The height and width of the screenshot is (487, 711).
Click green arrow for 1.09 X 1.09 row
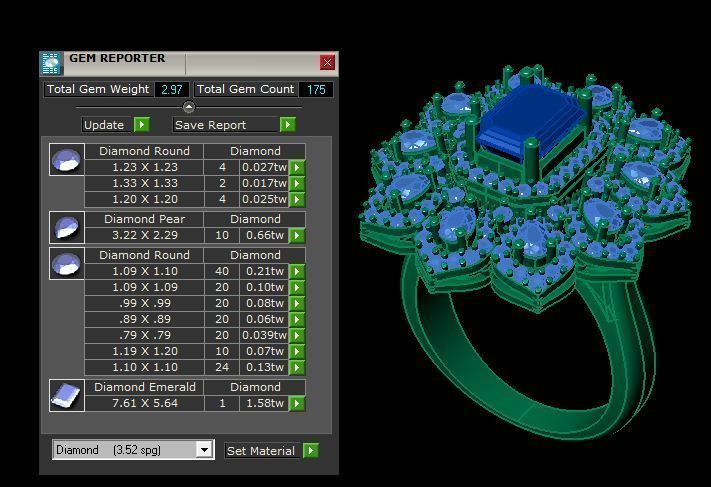click(x=297, y=287)
